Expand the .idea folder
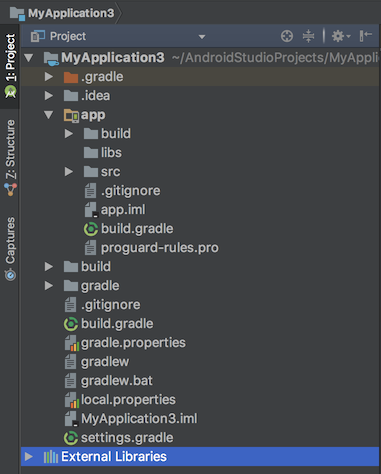 click(x=49, y=96)
